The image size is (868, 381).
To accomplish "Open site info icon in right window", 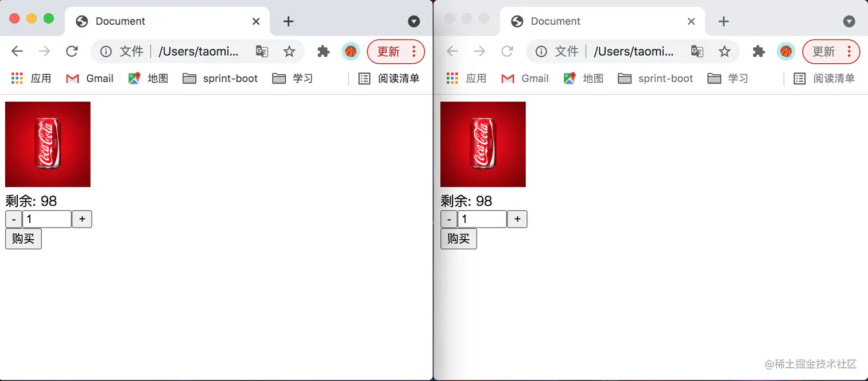I will (541, 52).
